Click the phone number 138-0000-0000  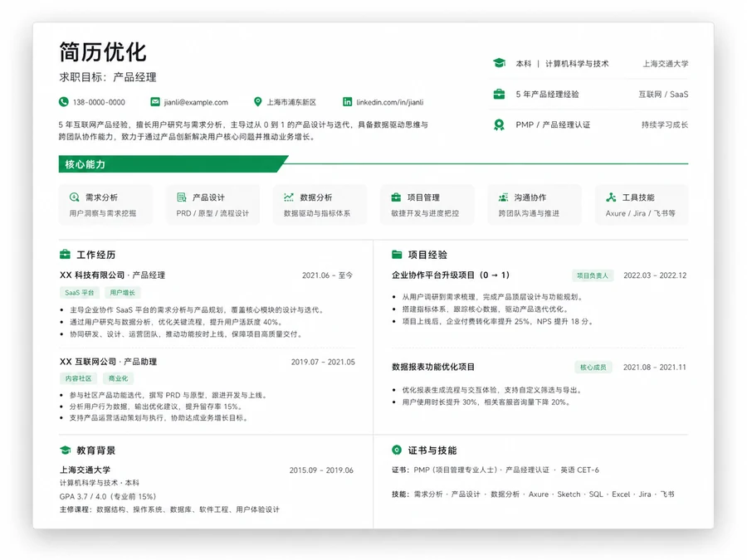click(x=99, y=102)
